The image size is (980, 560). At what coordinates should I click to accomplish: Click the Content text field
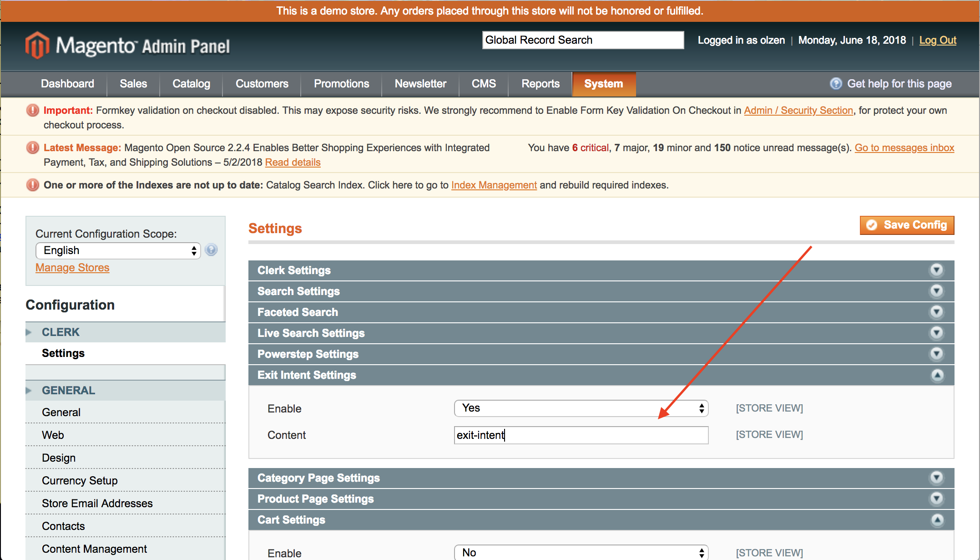pos(581,435)
